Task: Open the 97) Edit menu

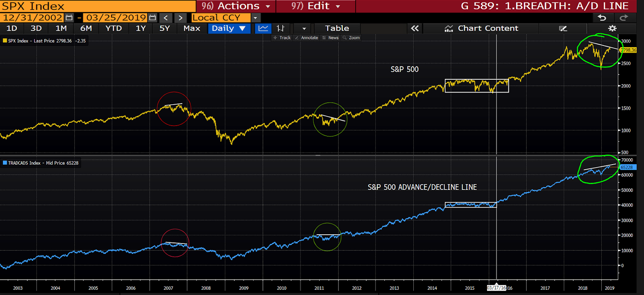Action: [316, 6]
